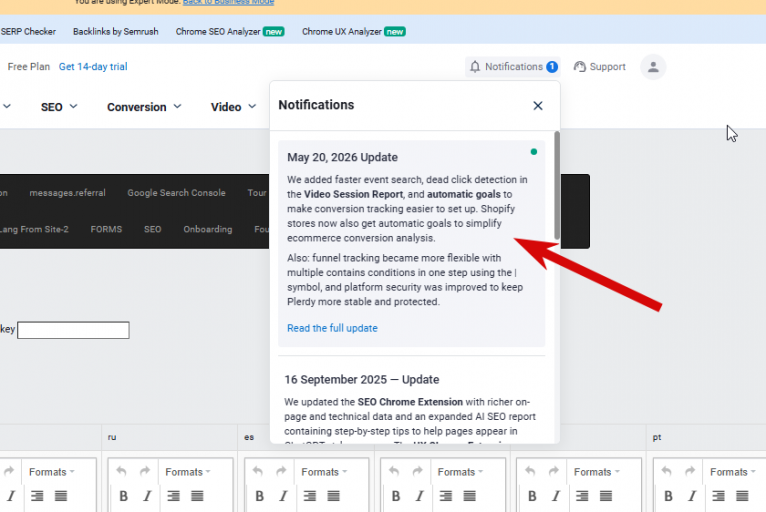Click the ru column label
This screenshot has width=766, height=512.
[x=112, y=437]
